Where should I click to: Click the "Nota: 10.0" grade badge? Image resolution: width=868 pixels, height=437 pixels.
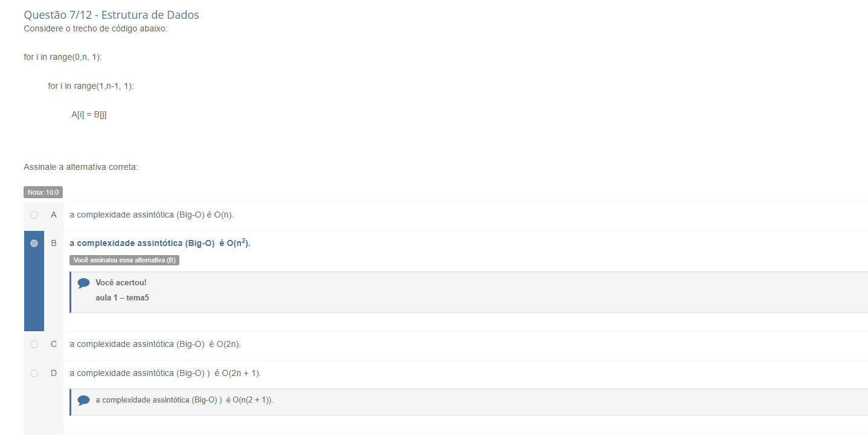click(43, 192)
